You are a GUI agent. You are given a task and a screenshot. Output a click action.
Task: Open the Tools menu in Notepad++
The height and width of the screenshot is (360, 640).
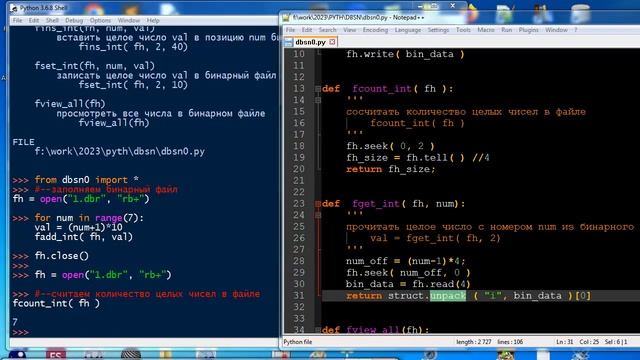(x=463, y=30)
